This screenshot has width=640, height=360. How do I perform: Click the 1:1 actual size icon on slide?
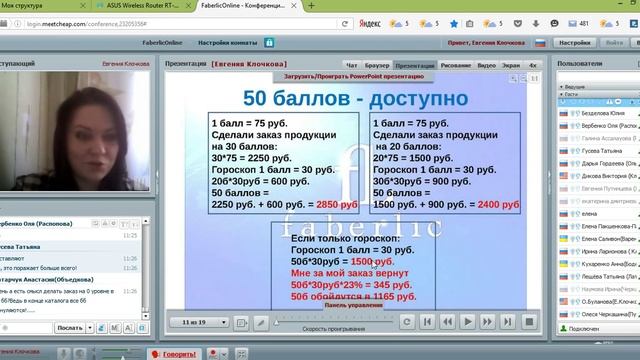[x=534, y=78]
